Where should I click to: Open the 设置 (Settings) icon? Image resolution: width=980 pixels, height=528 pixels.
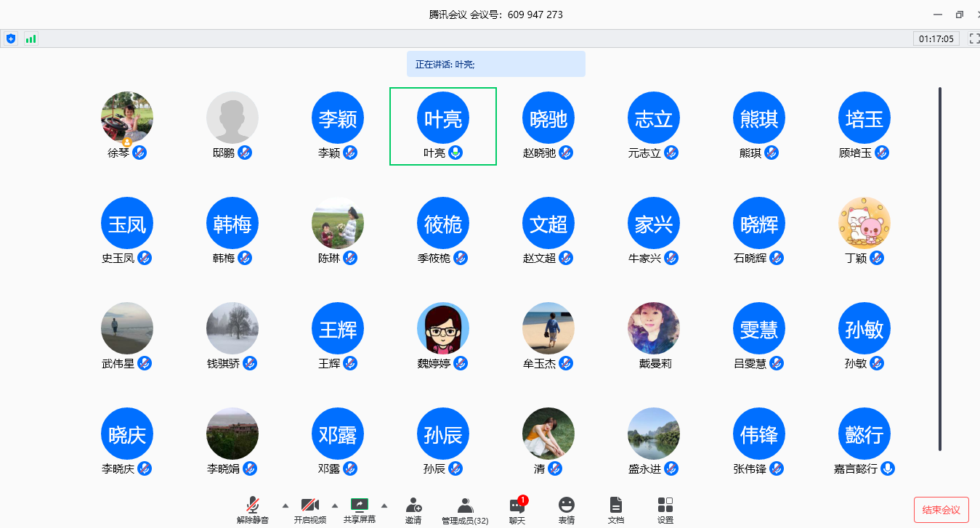click(x=665, y=509)
